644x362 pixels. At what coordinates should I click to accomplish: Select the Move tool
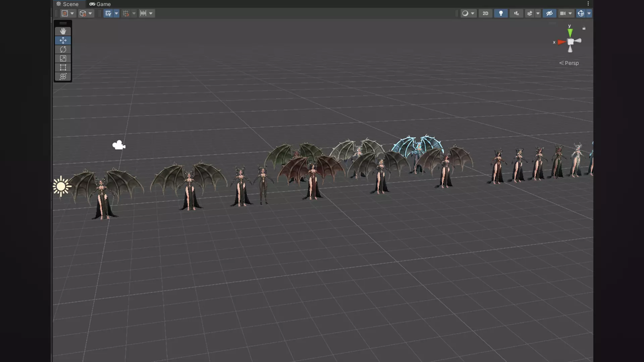pos(63,40)
